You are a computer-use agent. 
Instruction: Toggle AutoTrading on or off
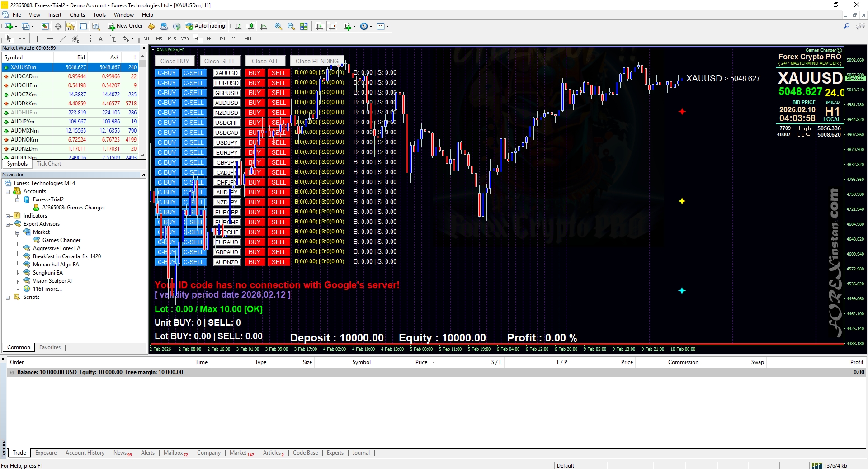(x=206, y=26)
